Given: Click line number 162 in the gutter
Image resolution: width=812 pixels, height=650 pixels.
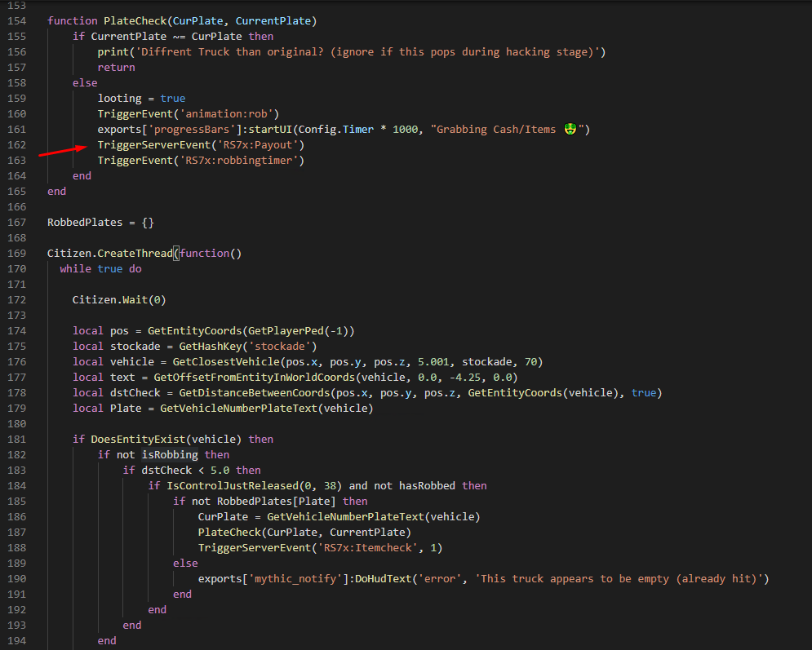Looking at the screenshot, I should point(16,145).
